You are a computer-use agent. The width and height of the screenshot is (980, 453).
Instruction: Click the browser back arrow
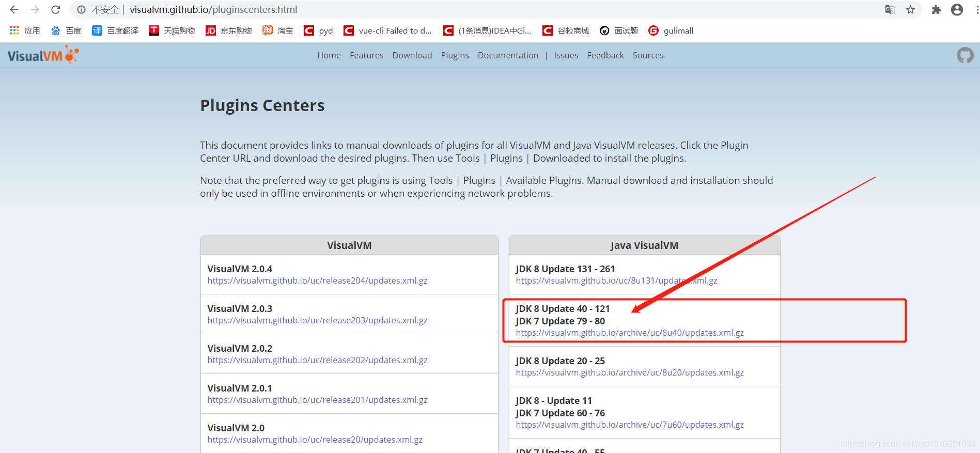14,10
